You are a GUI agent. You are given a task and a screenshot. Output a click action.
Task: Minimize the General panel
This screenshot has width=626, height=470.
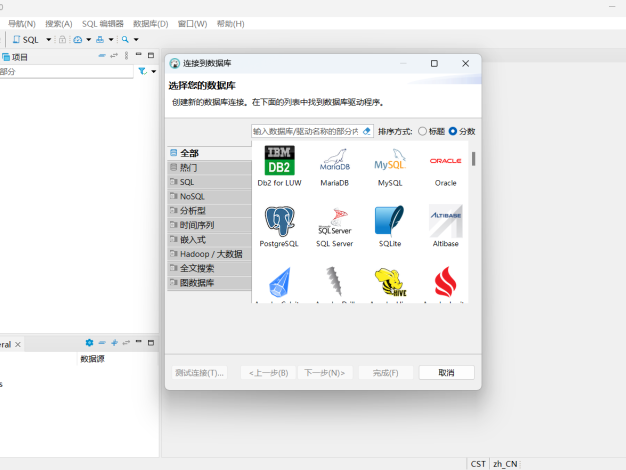139,342
